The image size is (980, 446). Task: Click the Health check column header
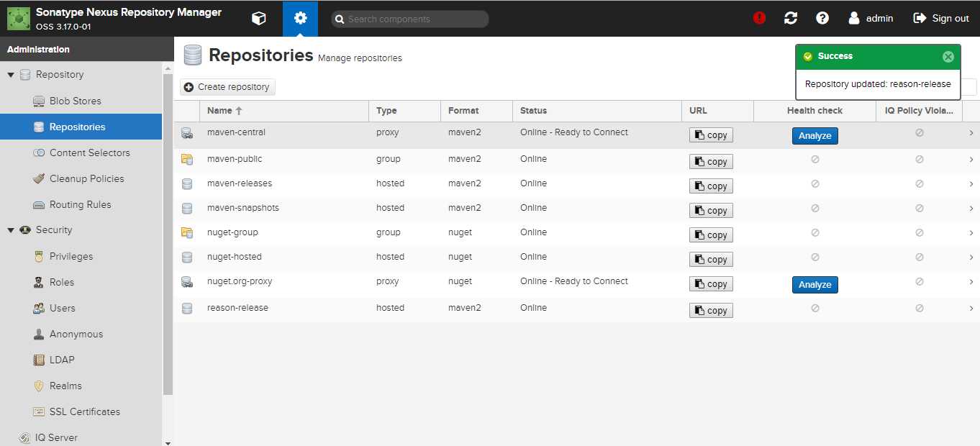click(815, 111)
